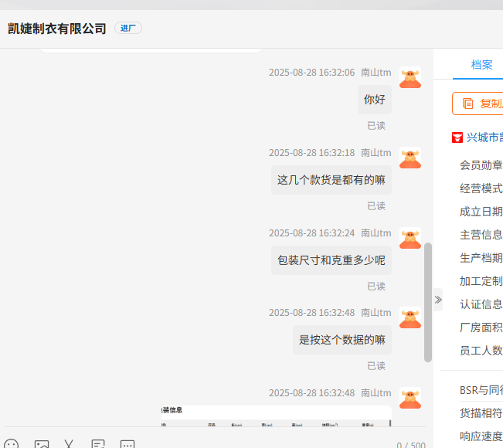Click the 凯婕制衣有限公司 company title

click(x=57, y=29)
